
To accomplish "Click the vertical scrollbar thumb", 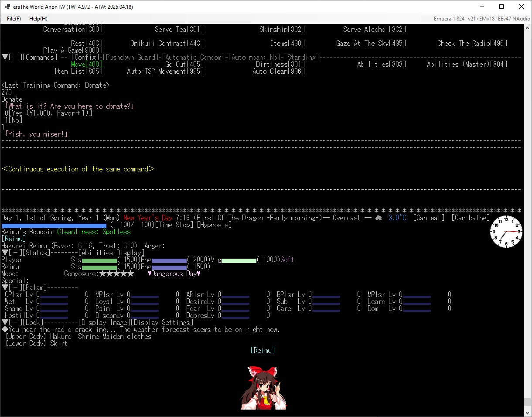I will pos(528,402).
